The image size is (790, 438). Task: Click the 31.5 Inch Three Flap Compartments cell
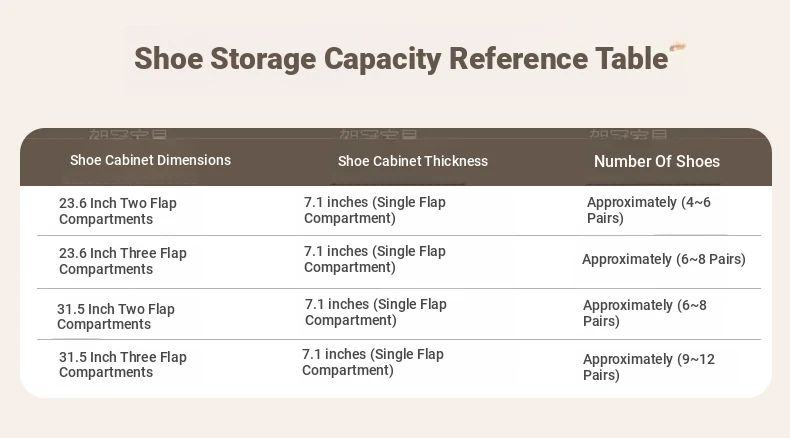(x=122, y=364)
